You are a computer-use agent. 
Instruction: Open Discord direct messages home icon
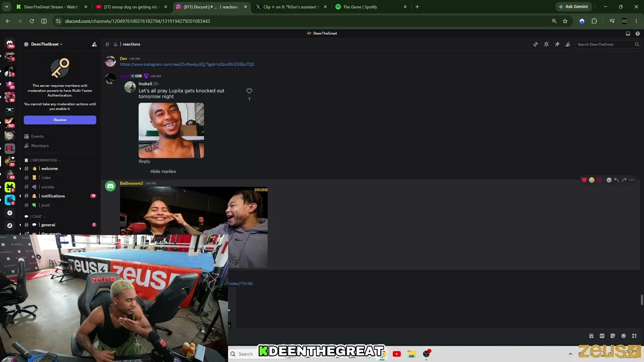point(10,44)
